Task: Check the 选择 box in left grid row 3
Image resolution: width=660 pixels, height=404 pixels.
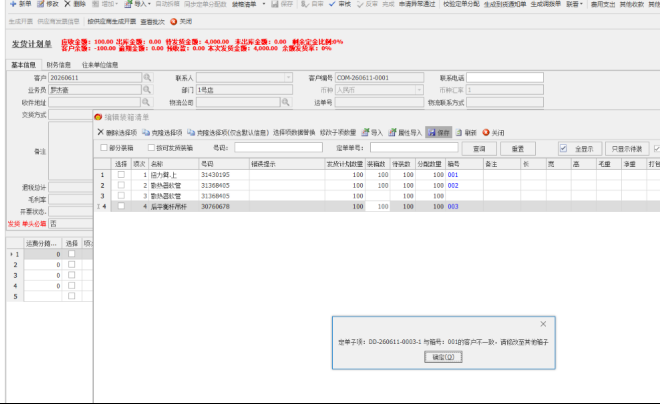Action: coord(72,275)
